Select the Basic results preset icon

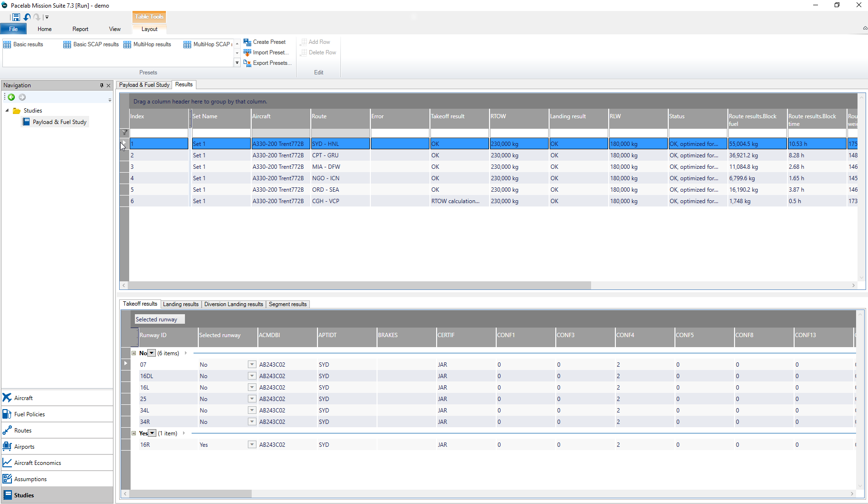(8, 44)
